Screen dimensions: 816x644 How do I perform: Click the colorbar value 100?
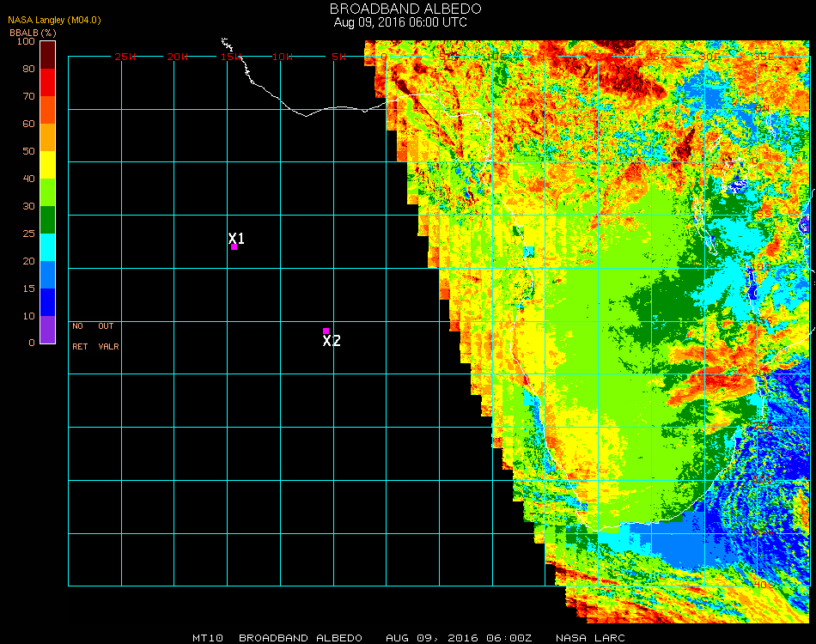click(x=26, y=41)
